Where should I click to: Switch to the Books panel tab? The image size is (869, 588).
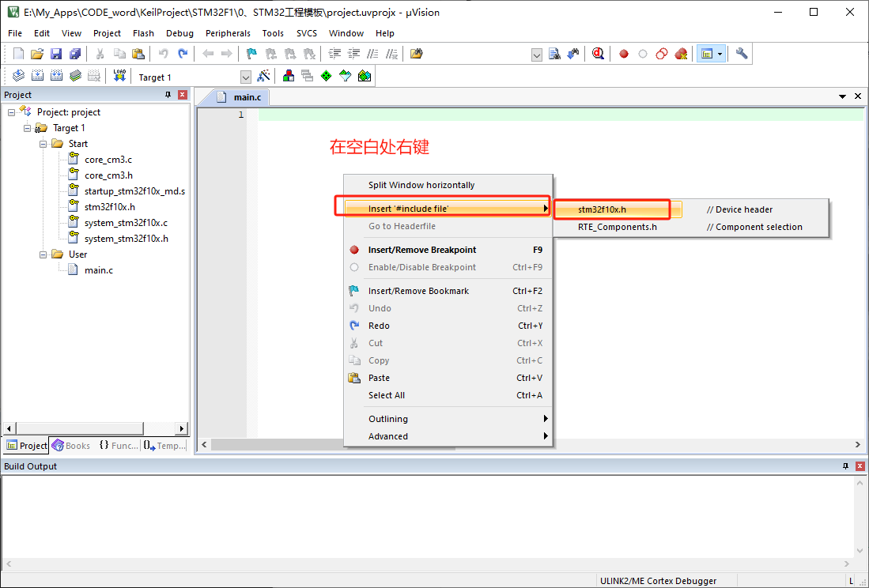(x=71, y=445)
